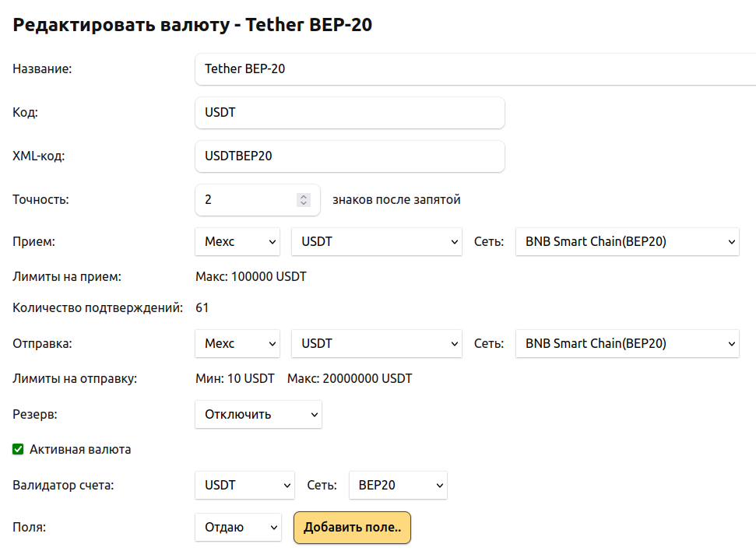Open the Mexc exchange dropdown in Прием row
Viewport: 756px width, 551px height.
(237, 242)
